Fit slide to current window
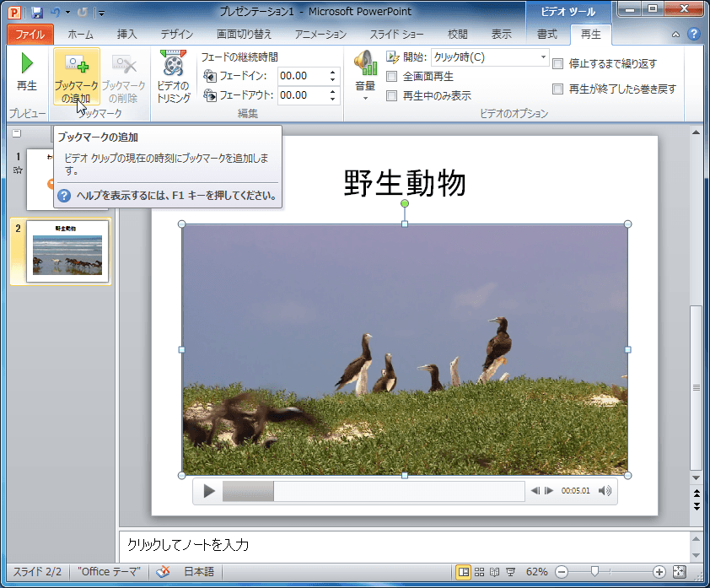This screenshot has width=710, height=588. (679, 572)
